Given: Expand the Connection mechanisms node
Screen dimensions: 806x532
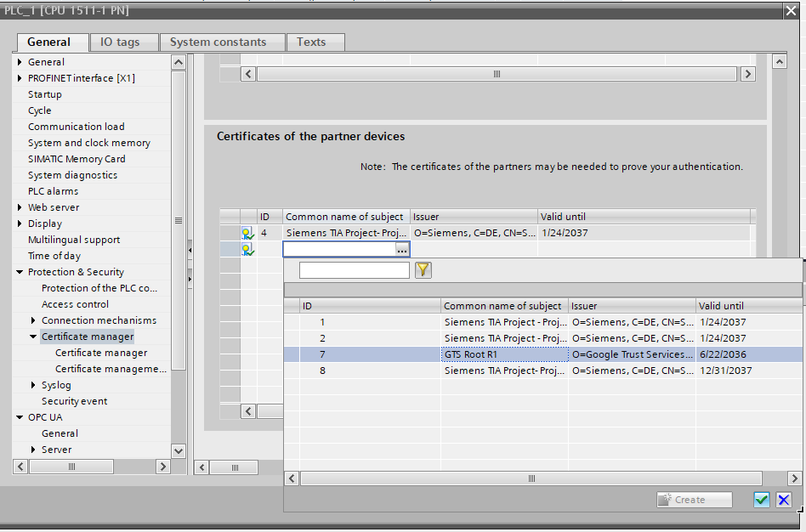Looking at the screenshot, I should [33, 320].
